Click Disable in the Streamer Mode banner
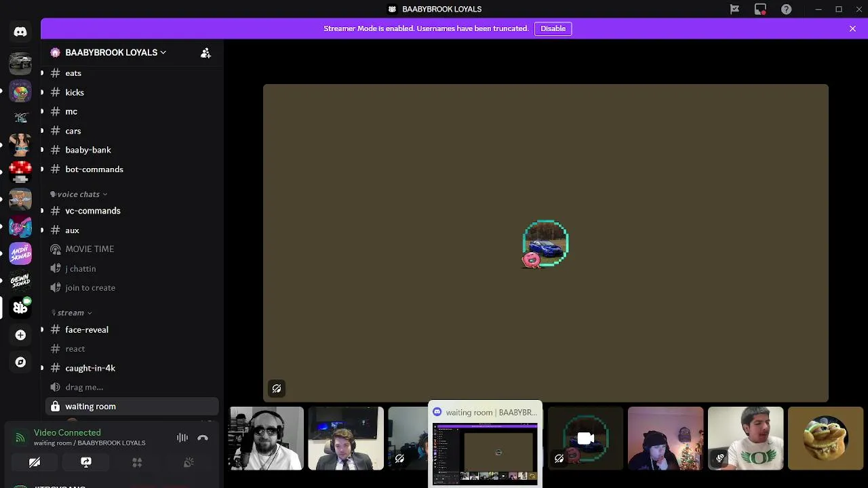The width and height of the screenshot is (868, 488). pos(553,28)
